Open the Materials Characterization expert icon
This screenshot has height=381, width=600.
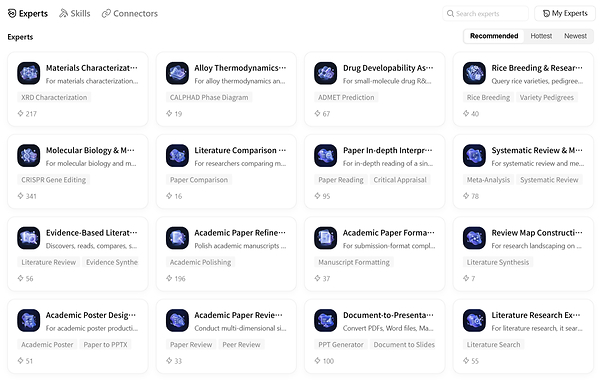coord(29,73)
